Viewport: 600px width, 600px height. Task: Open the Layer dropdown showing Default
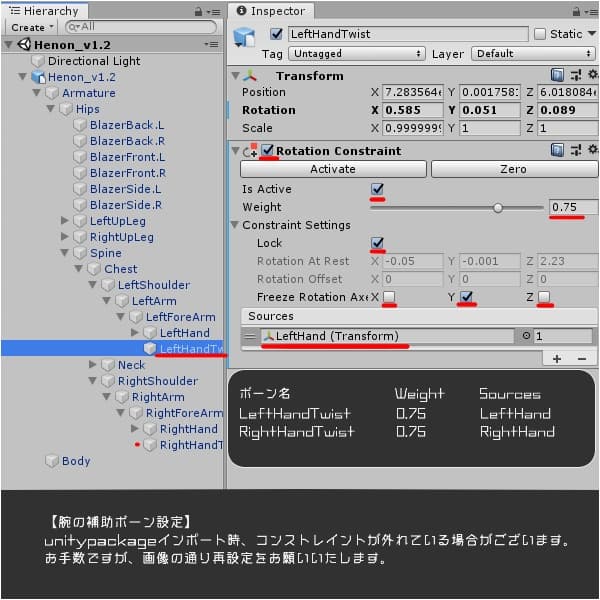point(533,54)
